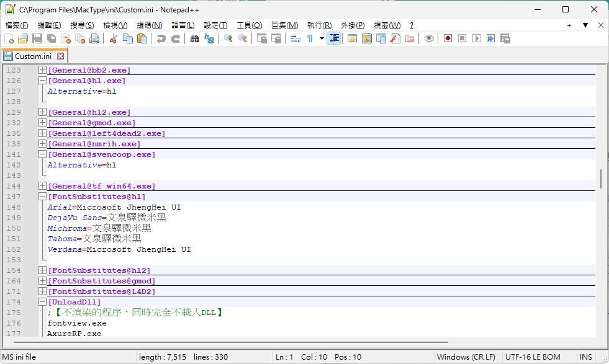This screenshot has width=609, height=364.
Task: Expand the [General@gmod.exe] fold
Action: (42, 123)
